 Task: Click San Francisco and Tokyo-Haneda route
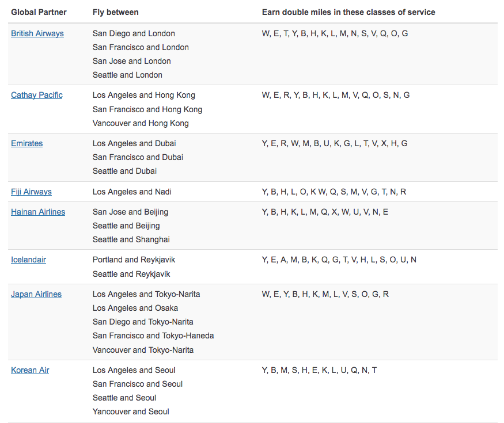[153, 336]
